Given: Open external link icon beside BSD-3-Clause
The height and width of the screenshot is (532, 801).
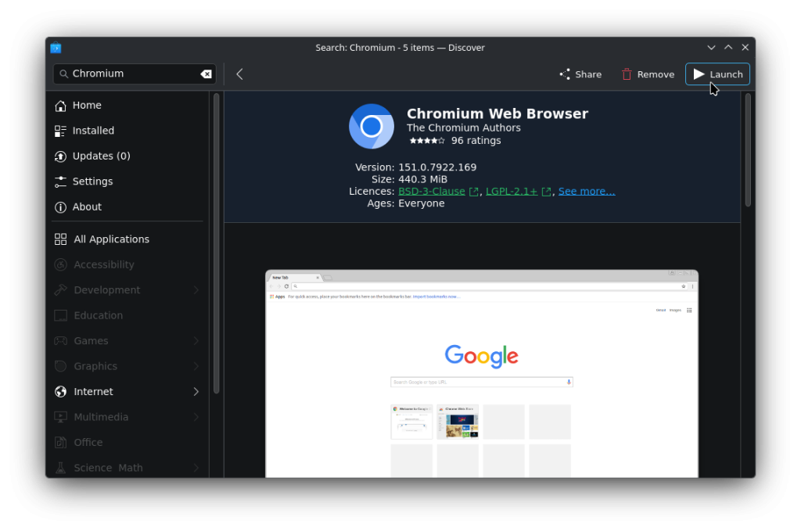Looking at the screenshot, I should pyautogui.click(x=474, y=192).
